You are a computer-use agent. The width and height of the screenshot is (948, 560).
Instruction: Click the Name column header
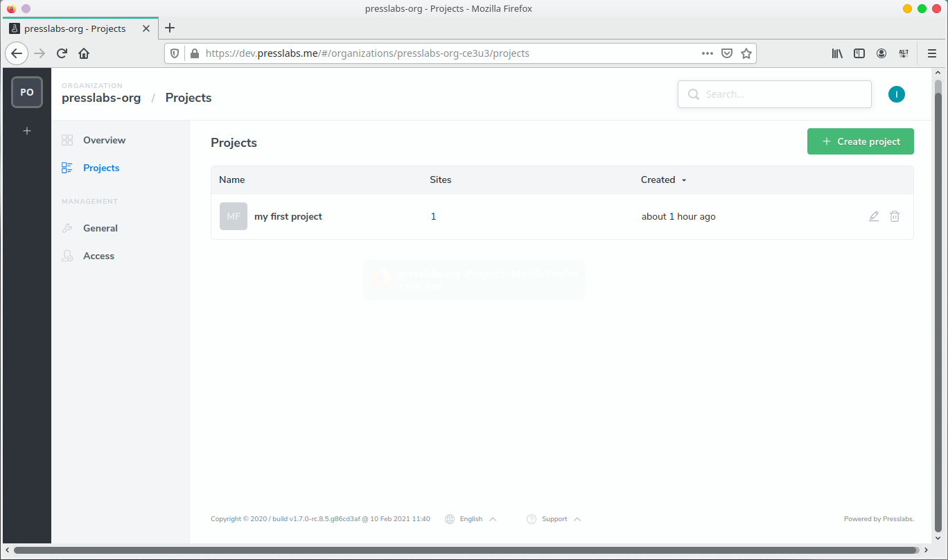pyautogui.click(x=232, y=180)
